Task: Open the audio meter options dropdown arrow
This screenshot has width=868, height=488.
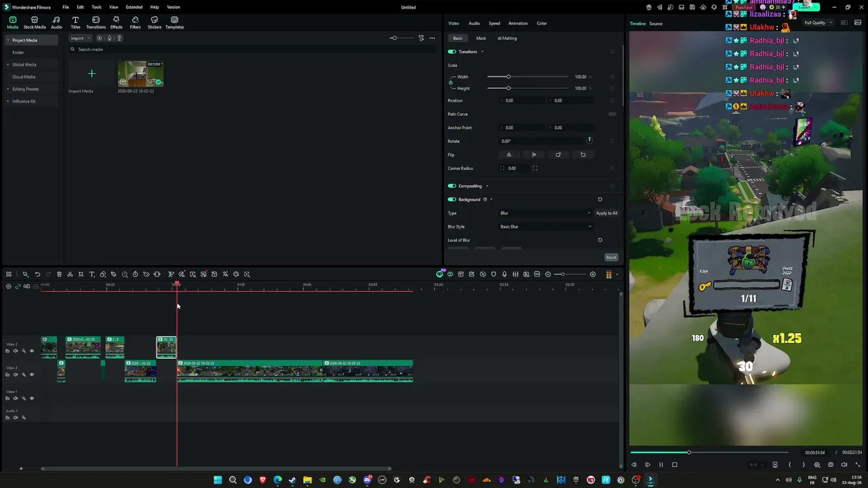Action: 616,274
